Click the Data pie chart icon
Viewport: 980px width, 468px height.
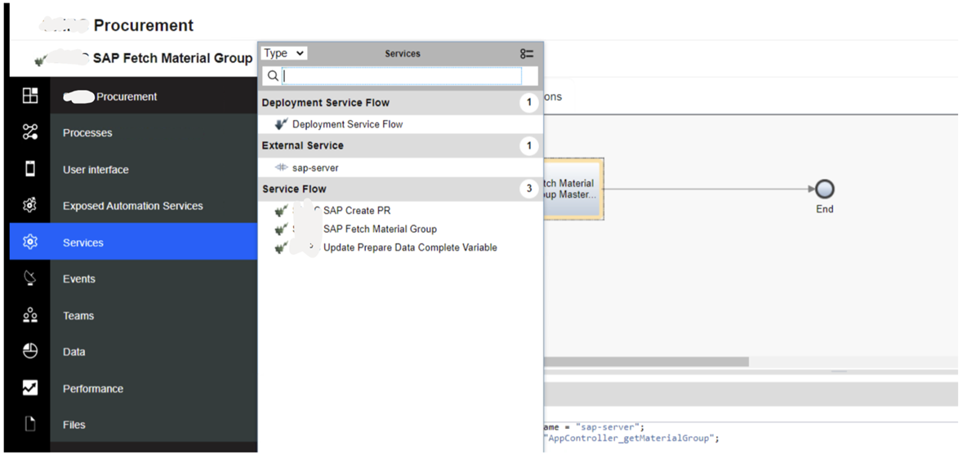[30, 351]
